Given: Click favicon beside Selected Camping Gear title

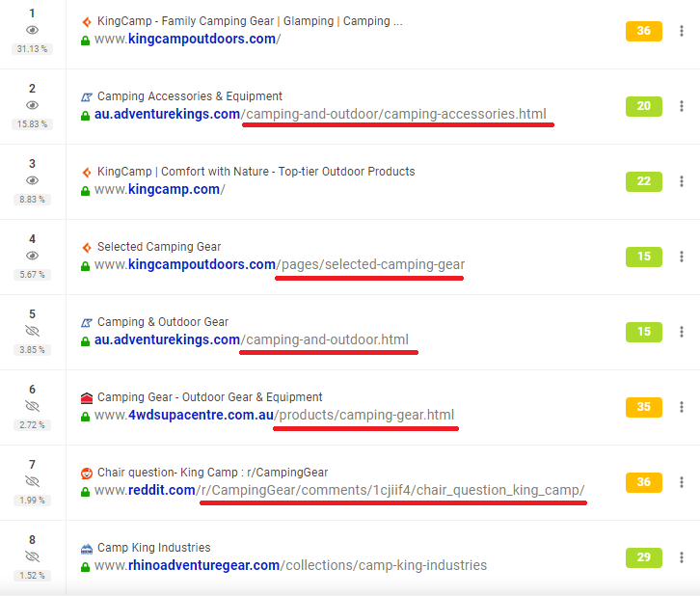Looking at the screenshot, I should click(87, 247).
